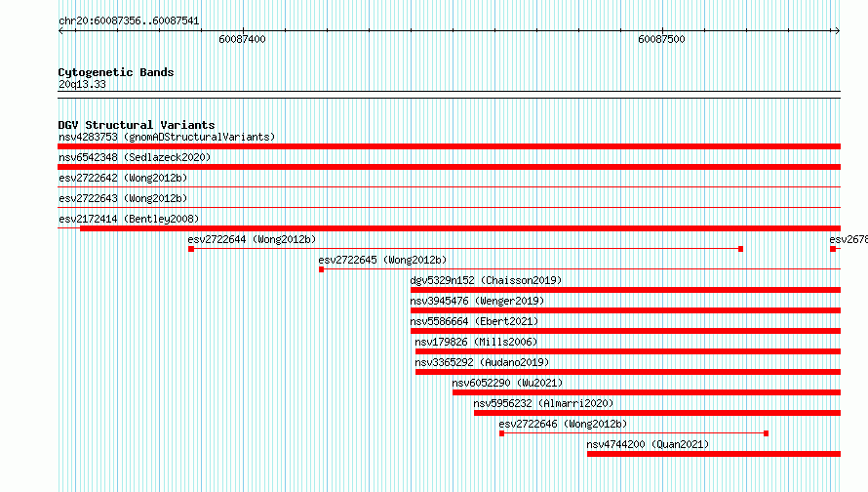Click the 60087500 ruler position label

pyautogui.click(x=661, y=39)
